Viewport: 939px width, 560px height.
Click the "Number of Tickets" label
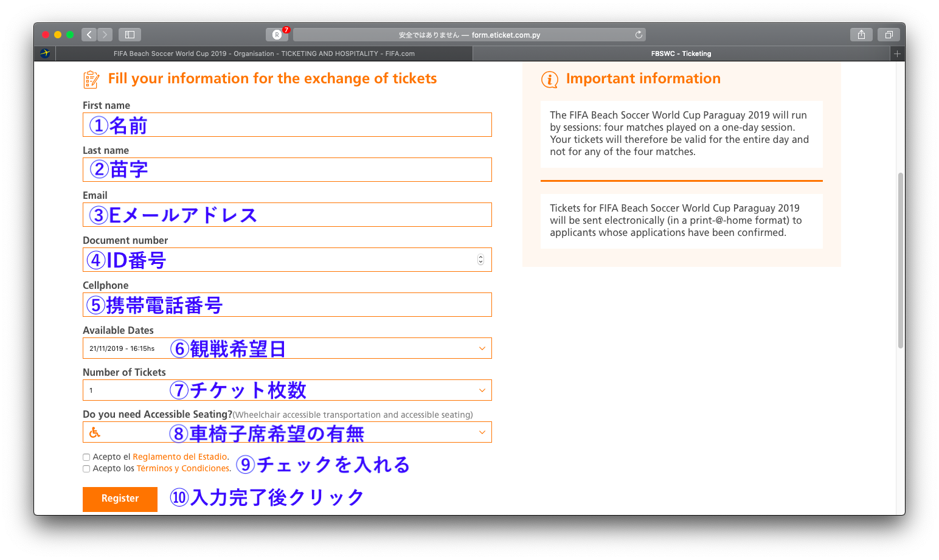click(x=124, y=372)
